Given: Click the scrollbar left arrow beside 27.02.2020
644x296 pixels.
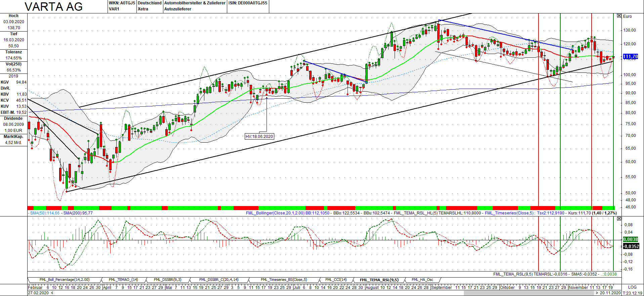Looking at the screenshot, I should pyautogui.click(x=52, y=293).
